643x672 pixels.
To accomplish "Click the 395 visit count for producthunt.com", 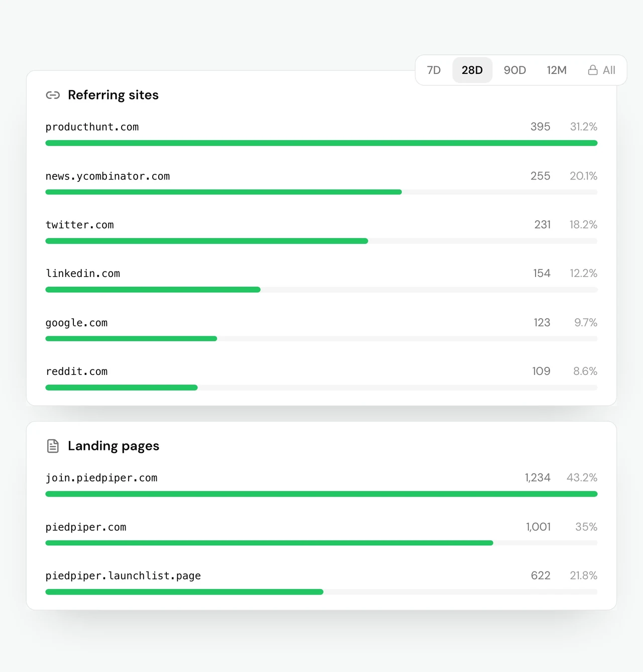I will click(x=541, y=127).
